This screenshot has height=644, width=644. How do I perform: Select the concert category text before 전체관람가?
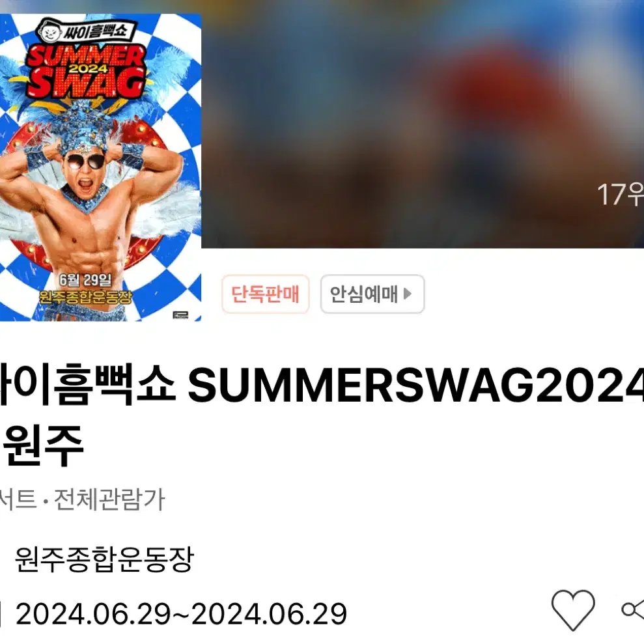coord(18,500)
